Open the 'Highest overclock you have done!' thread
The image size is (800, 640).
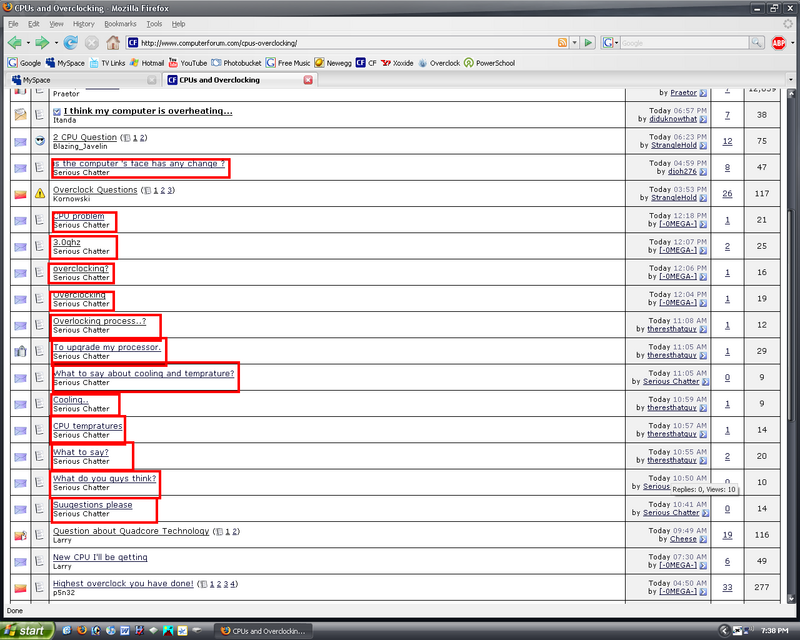pyautogui.click(x=123, y=583)
